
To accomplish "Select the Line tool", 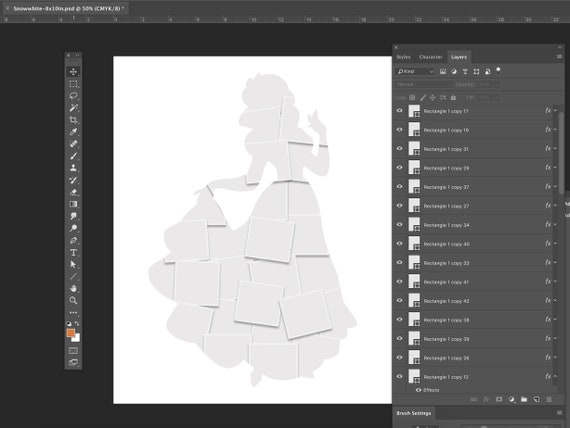I will (73, 276).
